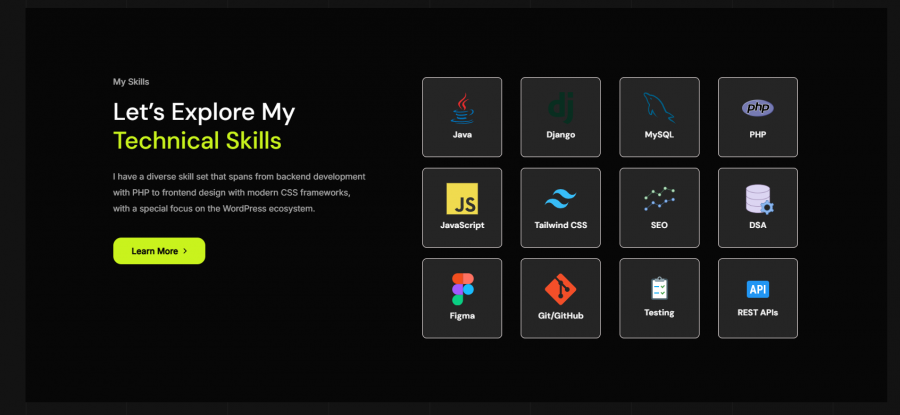Click the Java coffee cup icon
The height and width of the screenshot is (415, 900).
coord(462,107)
